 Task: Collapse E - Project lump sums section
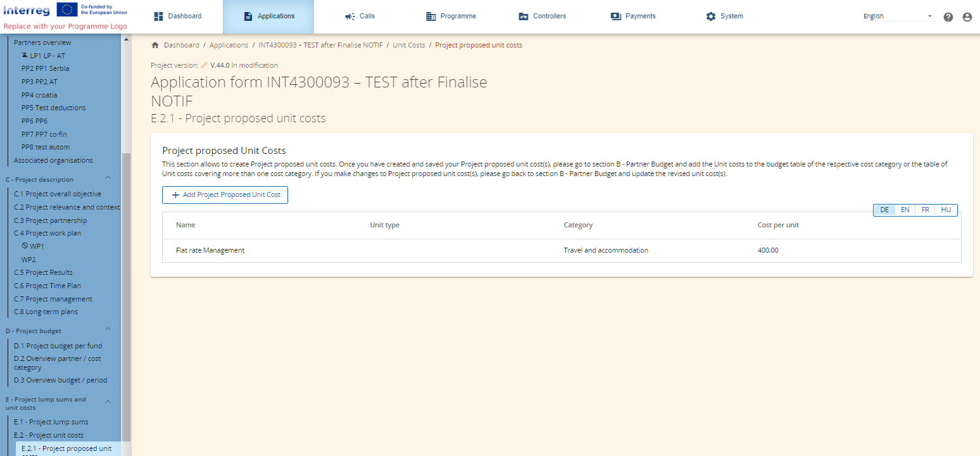[x=108, y=402]
